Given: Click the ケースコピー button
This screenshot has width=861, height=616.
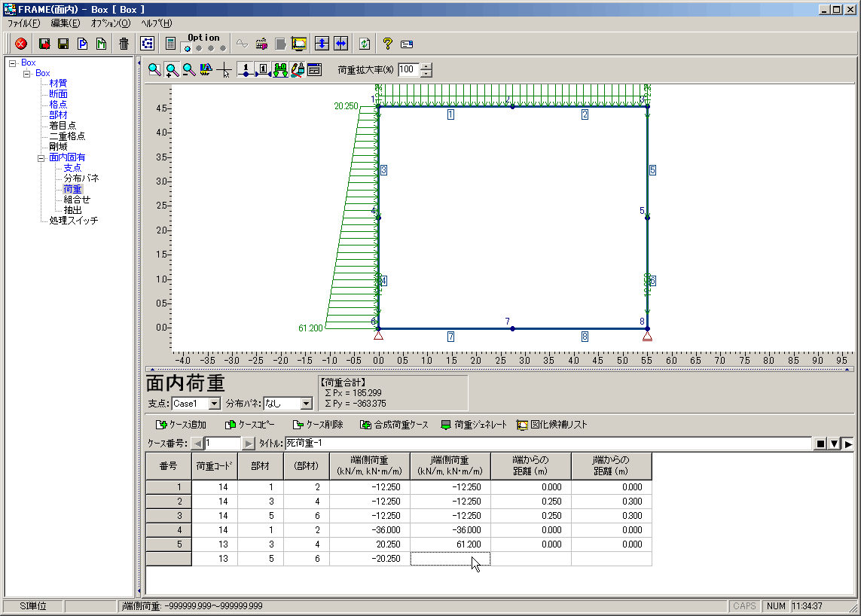Looking at the screenshot, I should 250,425.
